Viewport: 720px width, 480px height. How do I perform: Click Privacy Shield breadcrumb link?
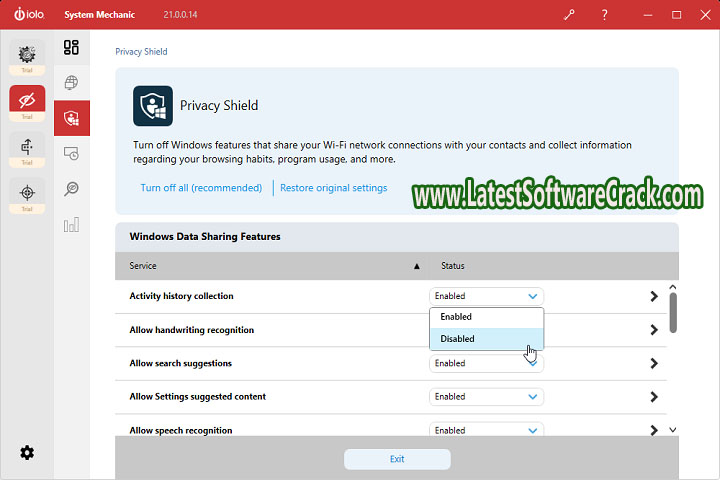point(141,51)
